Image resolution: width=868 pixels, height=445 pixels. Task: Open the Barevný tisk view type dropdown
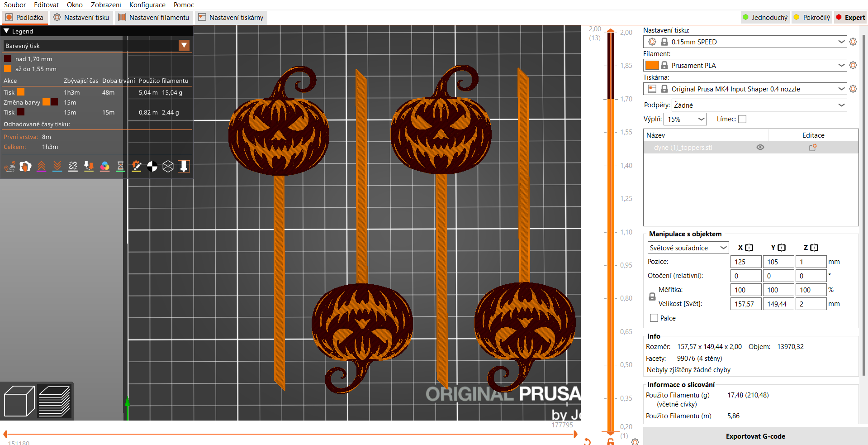tap(96, 46)
